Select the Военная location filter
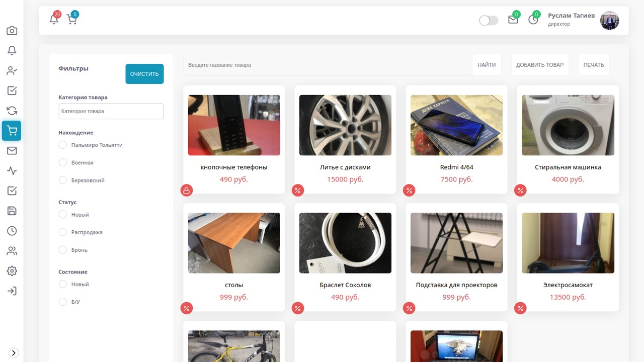Image resolution: width=644 pixels, height=362 pixels. [63, 162]
